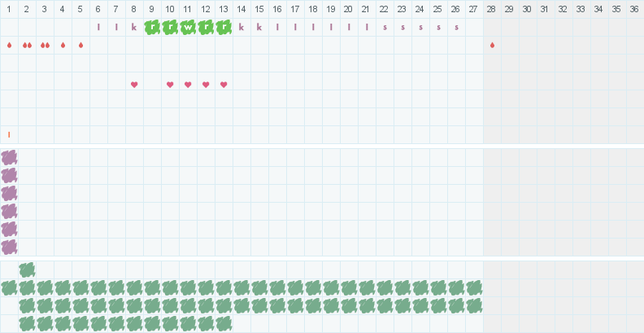The image size is (644, 333).
Task: Select the green 'r' marker on day 9
Action: point(152,27)
